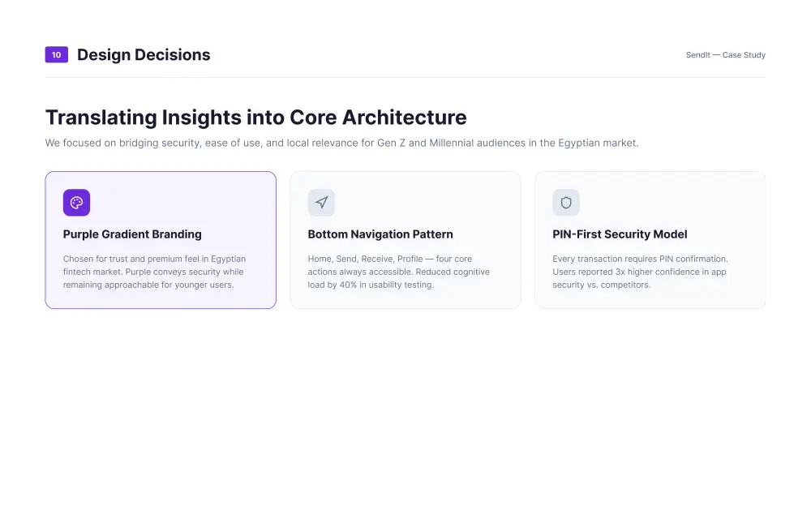
Task: Click the text about PIN confirmation requirement
Action: (640, 272)
